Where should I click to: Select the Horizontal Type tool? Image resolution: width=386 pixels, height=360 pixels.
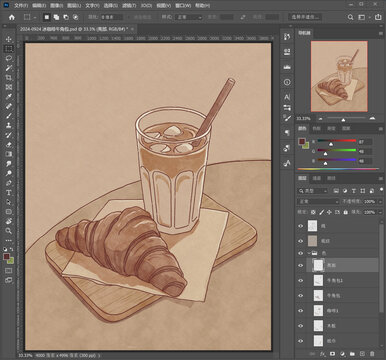click(9, 192)
